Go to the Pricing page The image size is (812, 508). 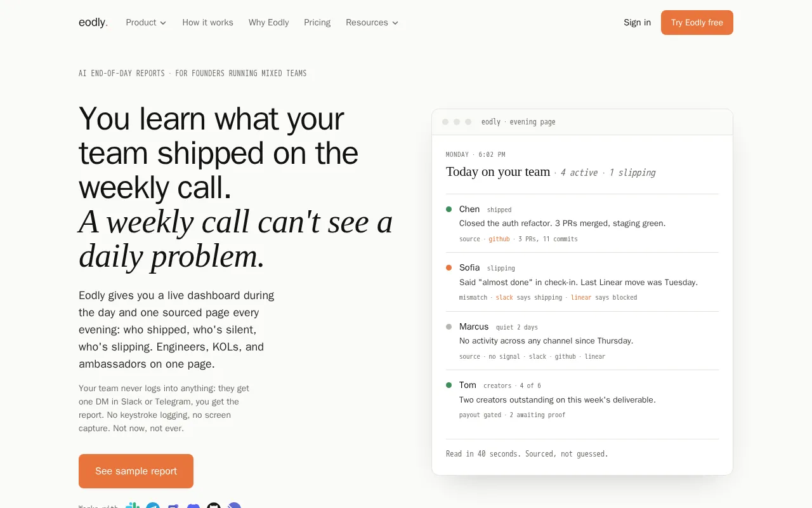317,22
